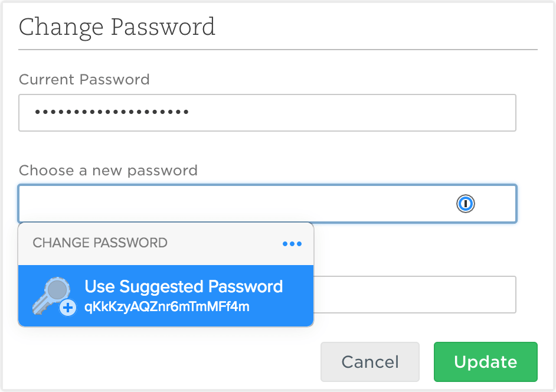This screenshot has width=556, height=392.
Task: Click the "Choose a new password" label
Action: coord(108,171)
